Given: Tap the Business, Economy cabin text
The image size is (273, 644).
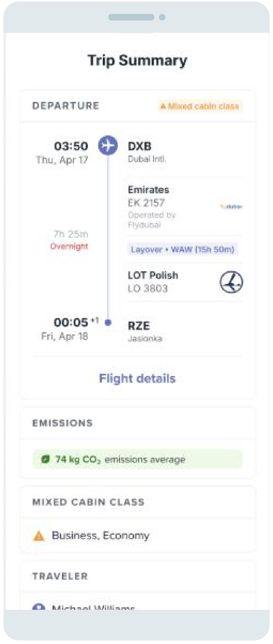Looking at the screenshot, I should (x=101, y=535).
